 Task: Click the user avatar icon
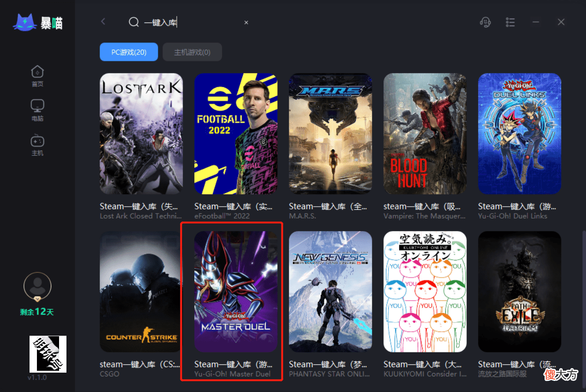tap(37, 286)
